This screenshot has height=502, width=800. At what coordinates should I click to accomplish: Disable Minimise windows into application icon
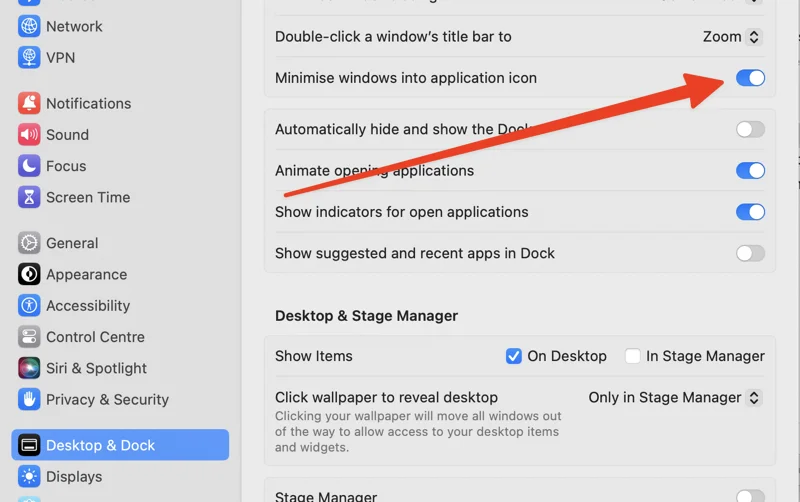point(750,78)
